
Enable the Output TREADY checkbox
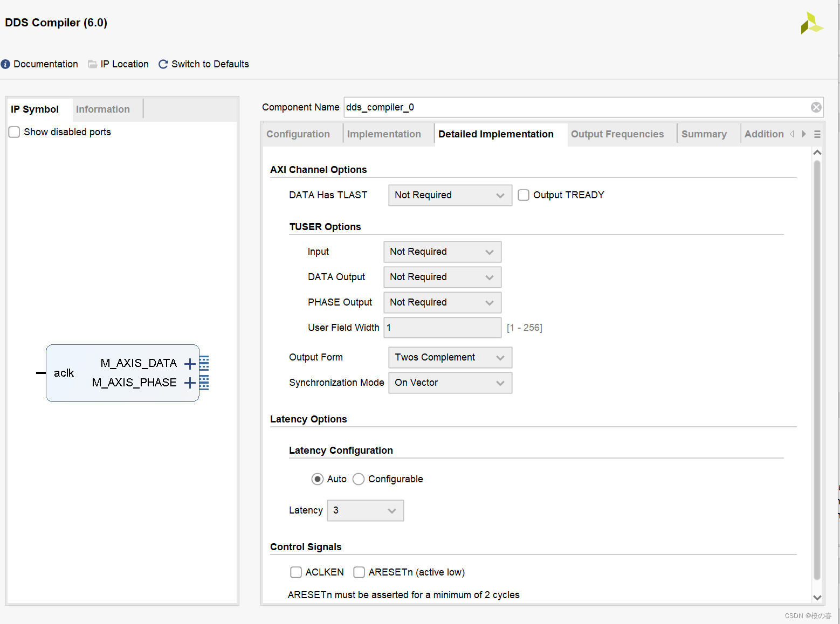click(x=524, y=195)
